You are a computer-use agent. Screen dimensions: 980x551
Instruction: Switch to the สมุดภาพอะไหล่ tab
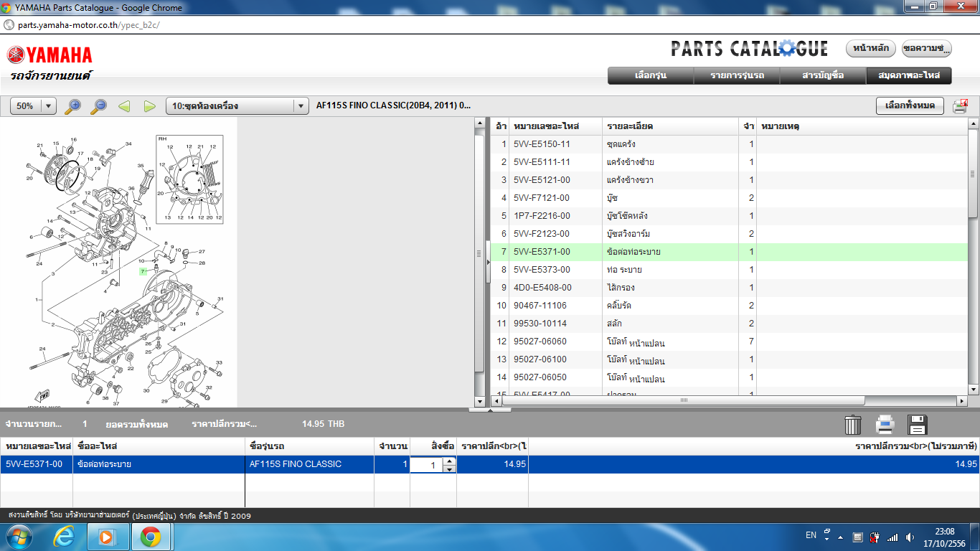pyautogui.click(x=909, y=75)
